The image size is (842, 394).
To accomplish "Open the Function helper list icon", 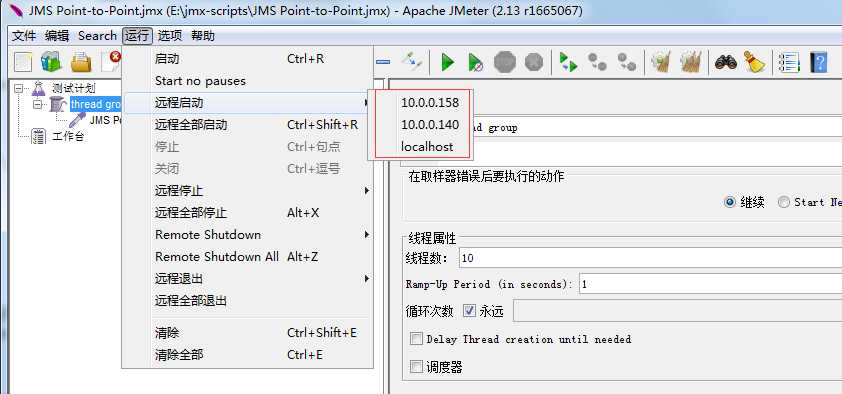I will 789,62.
